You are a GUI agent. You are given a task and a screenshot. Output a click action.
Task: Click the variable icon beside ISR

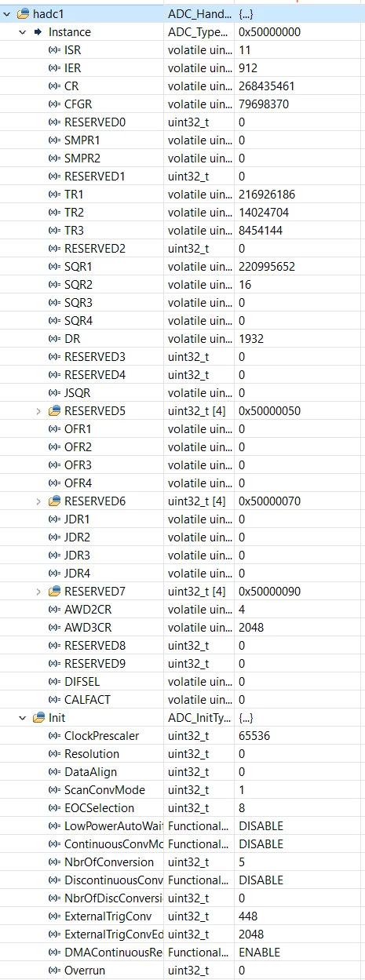pyautogui.click(x=54, y=50)
